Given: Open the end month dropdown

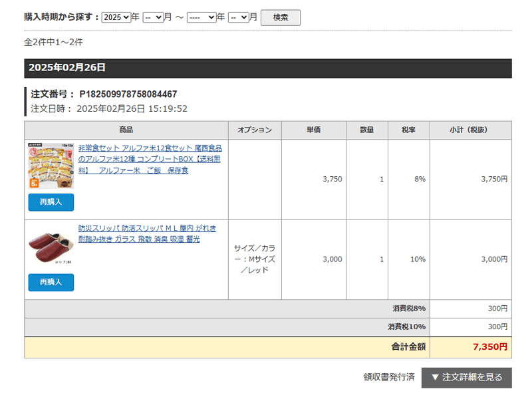Looking at the screenshot, I should pos(238,17).
